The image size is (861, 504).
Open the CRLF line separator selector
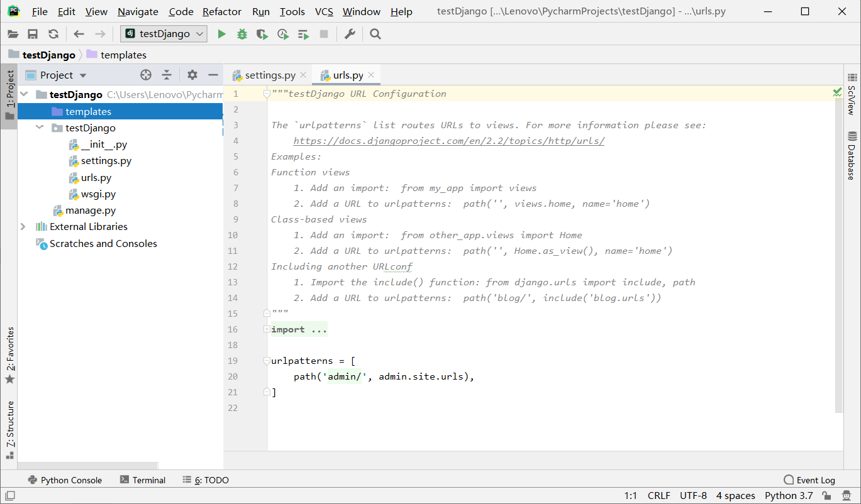658,496
